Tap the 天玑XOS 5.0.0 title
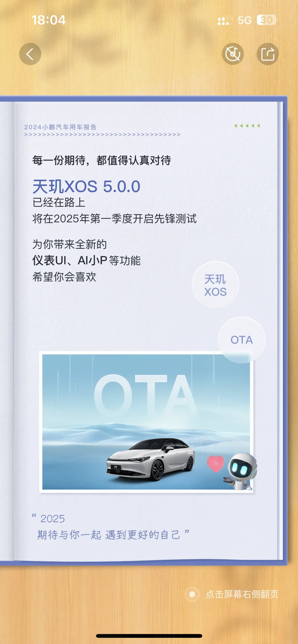Screen dimensions: 298x644 tap(86, 187)
